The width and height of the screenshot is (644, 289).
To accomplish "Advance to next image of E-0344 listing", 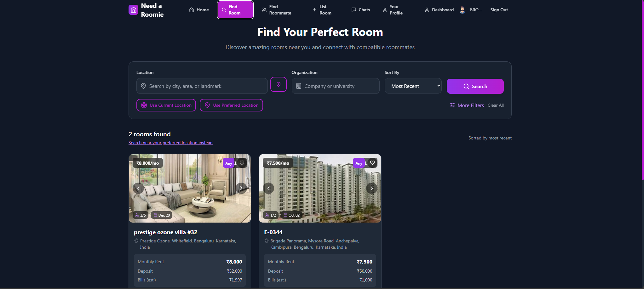I will pos(372,188).
